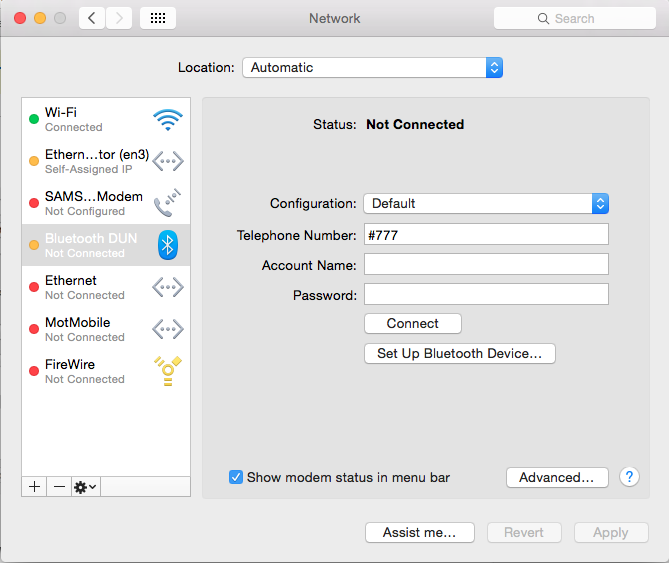Click the yellow FireWire icon
The image size is (669, 563).
[168, 371]
